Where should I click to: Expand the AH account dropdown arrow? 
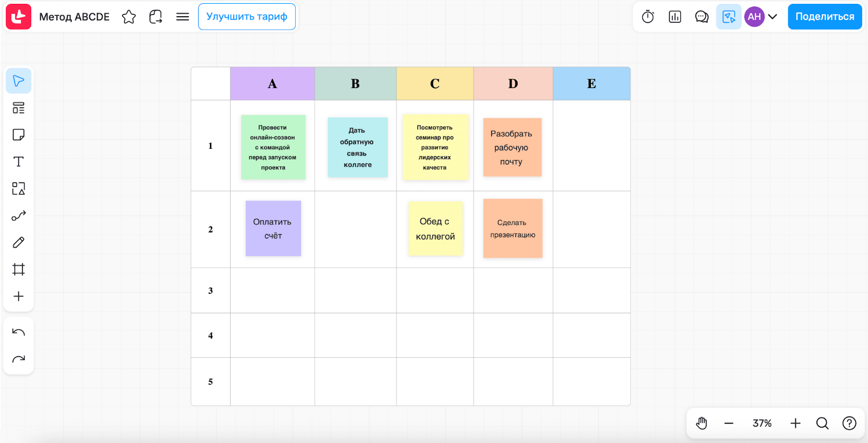pyautogui.click(x=773, y=17)
